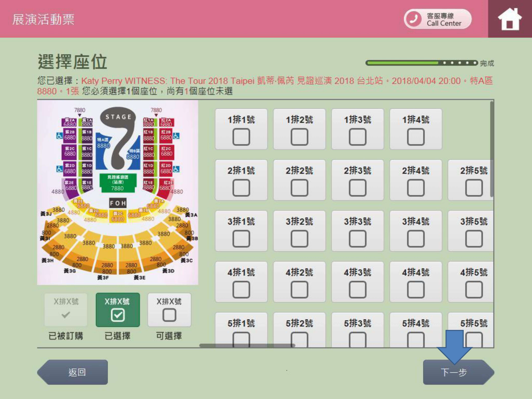
Task: Select the 特B區 8880 zone on map
Action: [x=134, y=154]
